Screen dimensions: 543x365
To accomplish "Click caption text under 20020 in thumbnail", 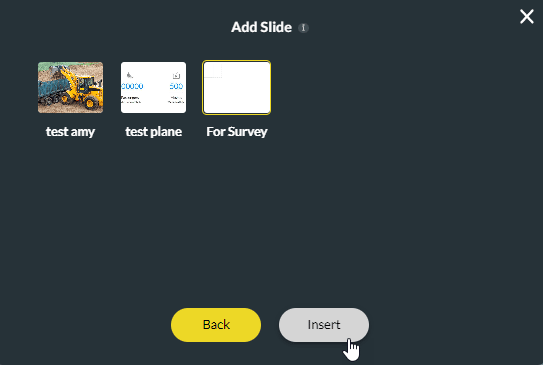I will (131, 100).
